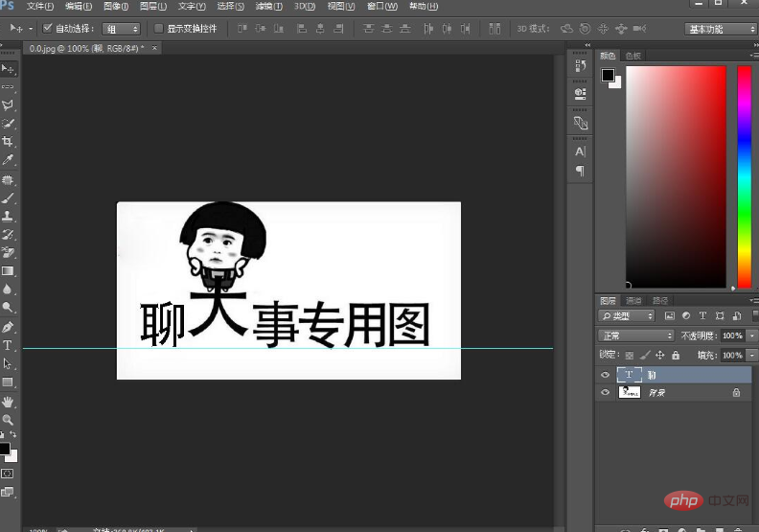759x532 pixels.
Task: Select the Crop tool
Action: click(x=8, y=141)
